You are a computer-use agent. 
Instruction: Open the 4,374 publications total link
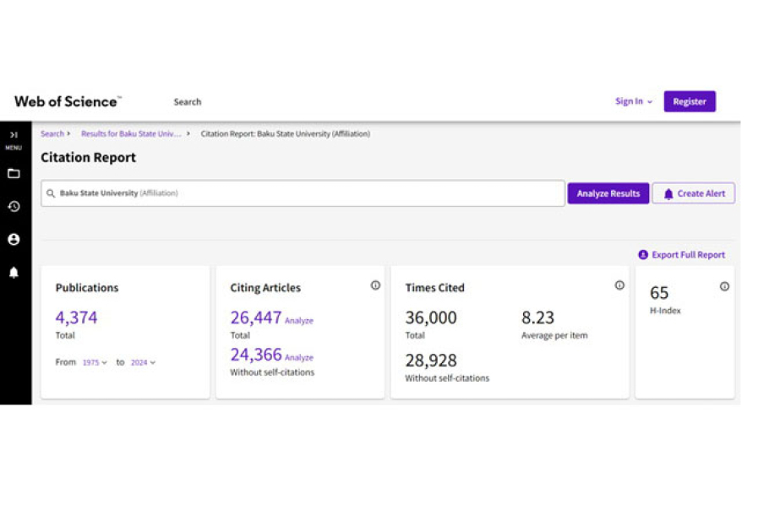(x=76, y=318)
